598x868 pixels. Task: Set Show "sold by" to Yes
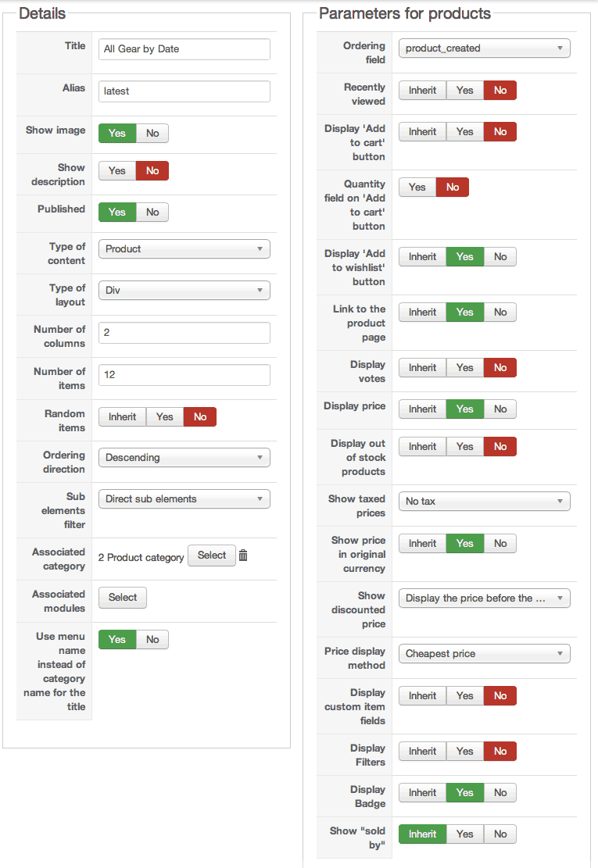pos(464,834)
